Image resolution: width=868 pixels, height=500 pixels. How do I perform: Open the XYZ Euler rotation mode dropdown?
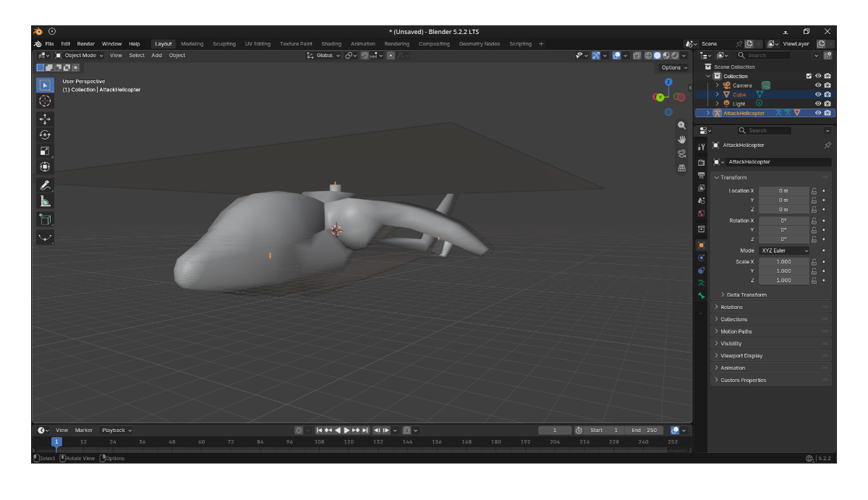[x=784, y=250]
